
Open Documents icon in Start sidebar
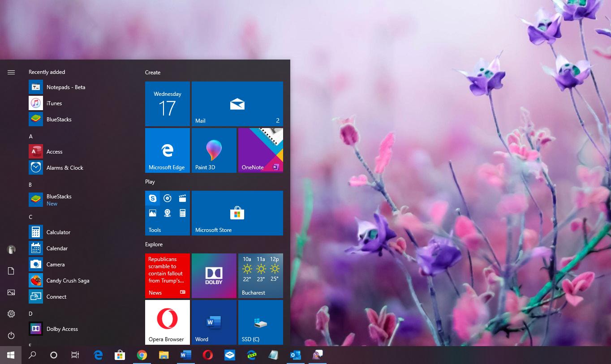point(11,271)
